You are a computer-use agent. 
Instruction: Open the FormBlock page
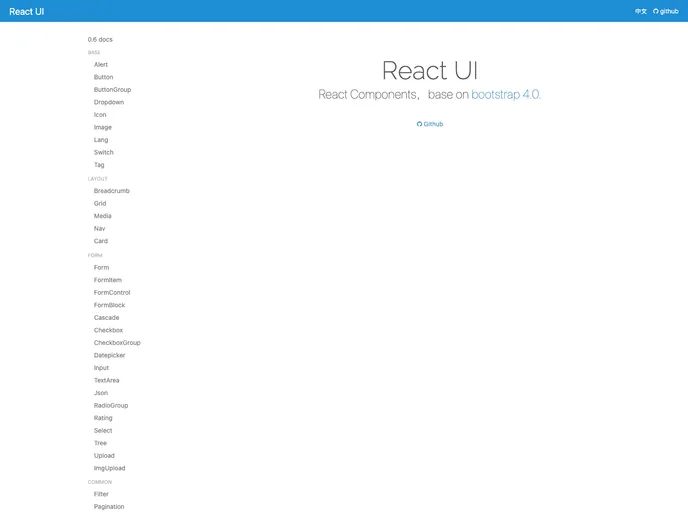(109, 305)
